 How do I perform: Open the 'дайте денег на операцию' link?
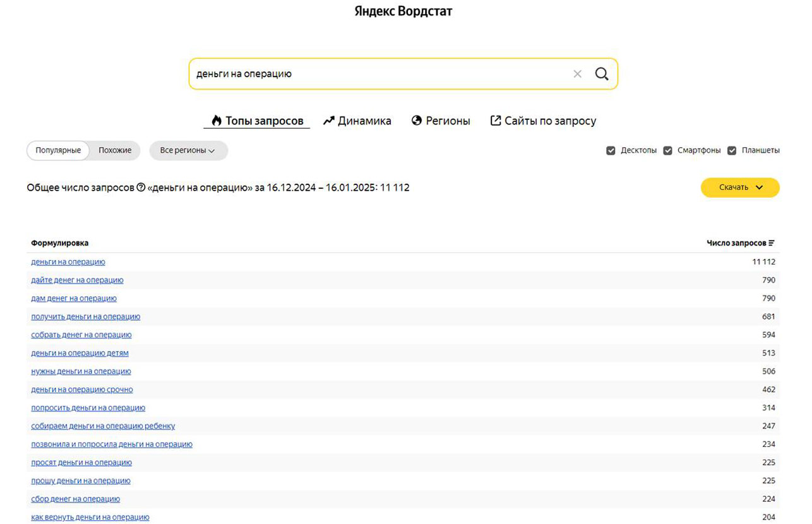click(77, 280)
